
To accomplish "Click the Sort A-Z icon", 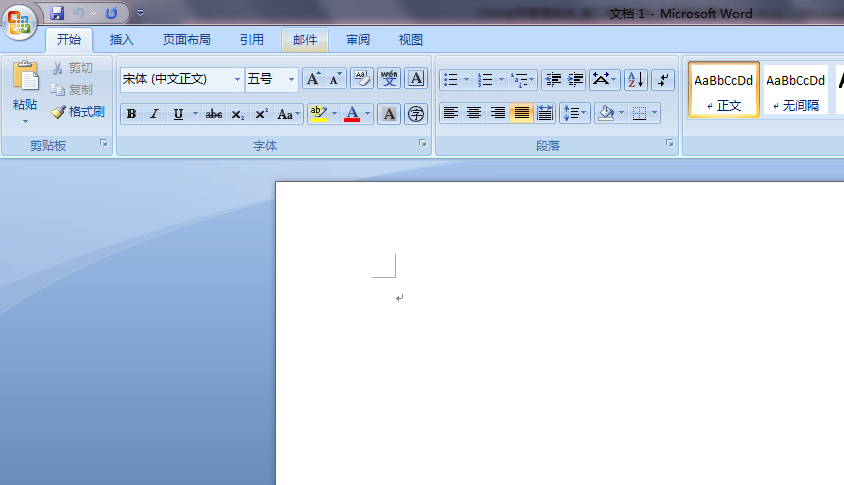I will [x=636, y=80].
